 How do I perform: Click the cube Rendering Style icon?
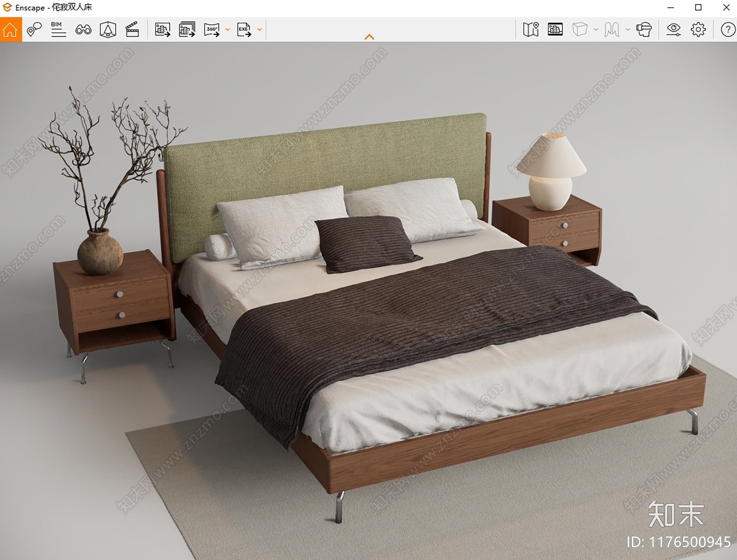pos(580,30)
